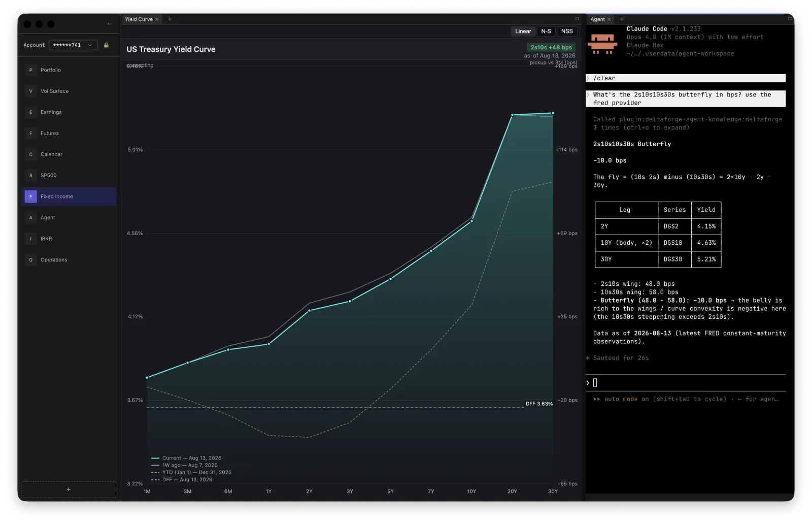Click the Claude Code logo icon

pos(602,44)
